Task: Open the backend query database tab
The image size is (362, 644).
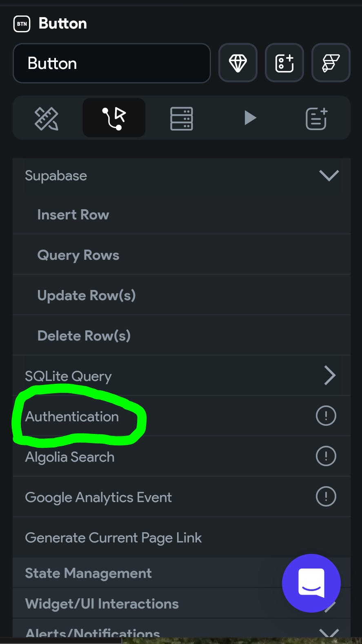Action: click(x=182, y=119)
